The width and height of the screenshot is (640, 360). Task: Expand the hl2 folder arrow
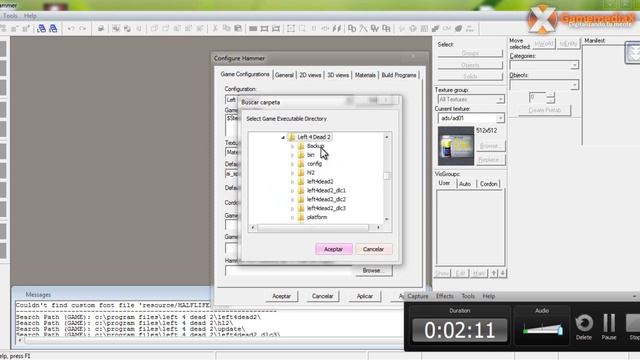(x=292, y=173)
